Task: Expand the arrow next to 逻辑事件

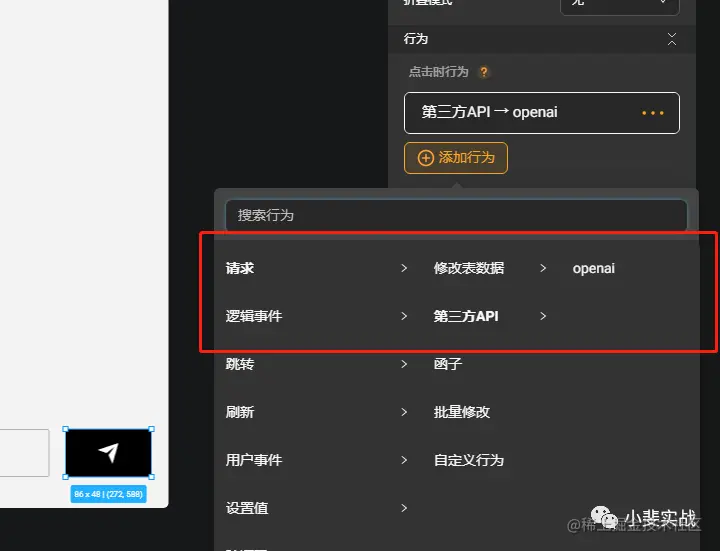Action: click(x=404, y=316)
